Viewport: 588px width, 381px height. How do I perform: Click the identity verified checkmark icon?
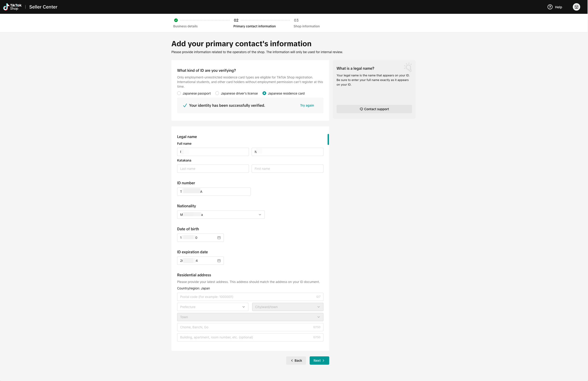tap(185, 106)
